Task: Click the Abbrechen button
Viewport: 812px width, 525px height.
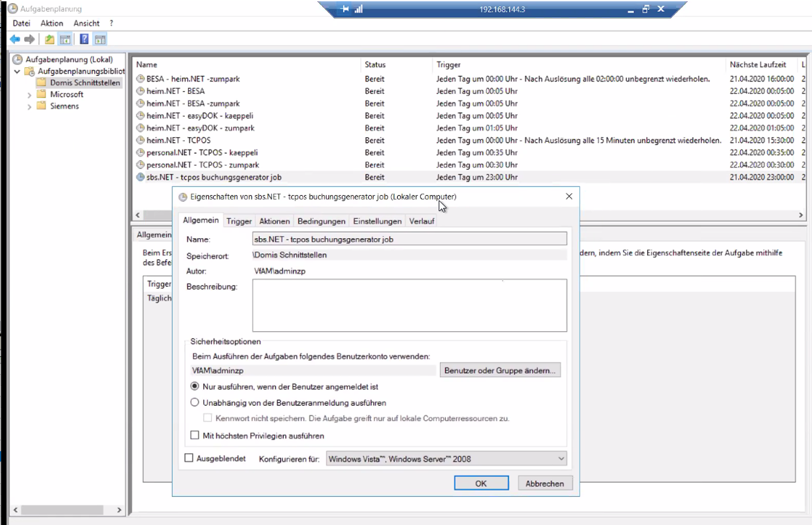Action: coord(545,483)
